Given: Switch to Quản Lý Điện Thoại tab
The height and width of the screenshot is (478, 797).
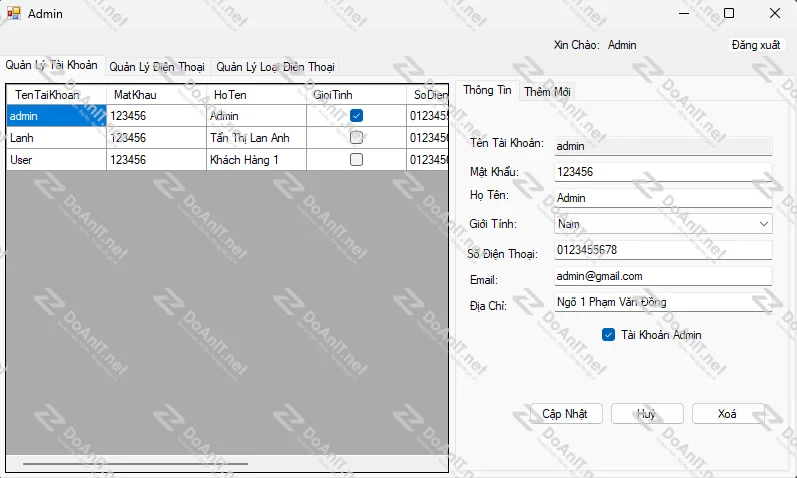Looking at the screenshot, I should coord(156,67).
